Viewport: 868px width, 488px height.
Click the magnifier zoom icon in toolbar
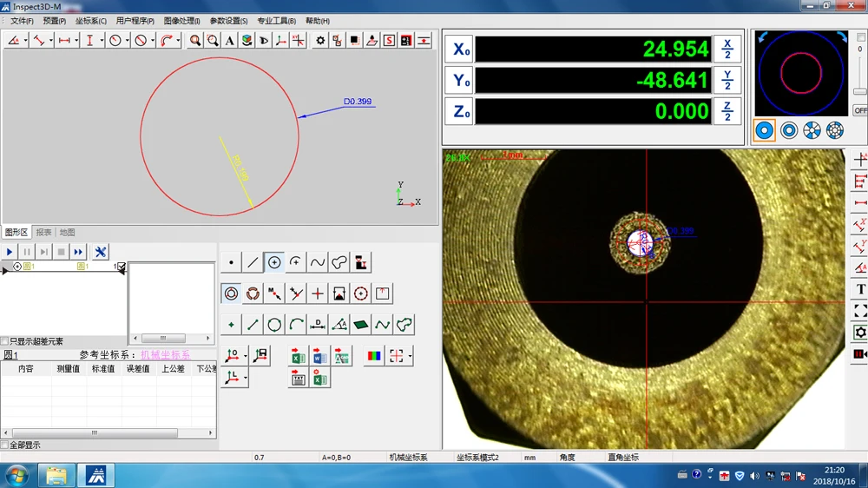coord(195,40)
